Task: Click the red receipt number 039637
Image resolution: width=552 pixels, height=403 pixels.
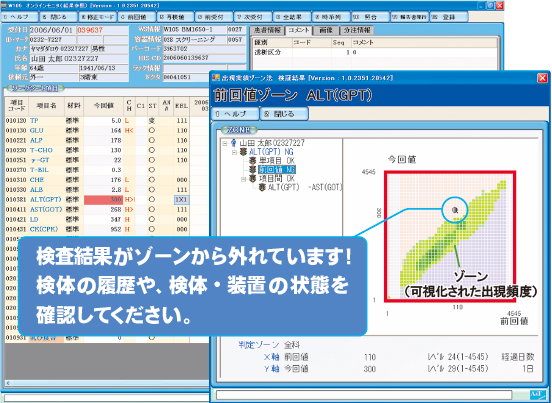Action: pyautogui.click(x=90, y=30)
